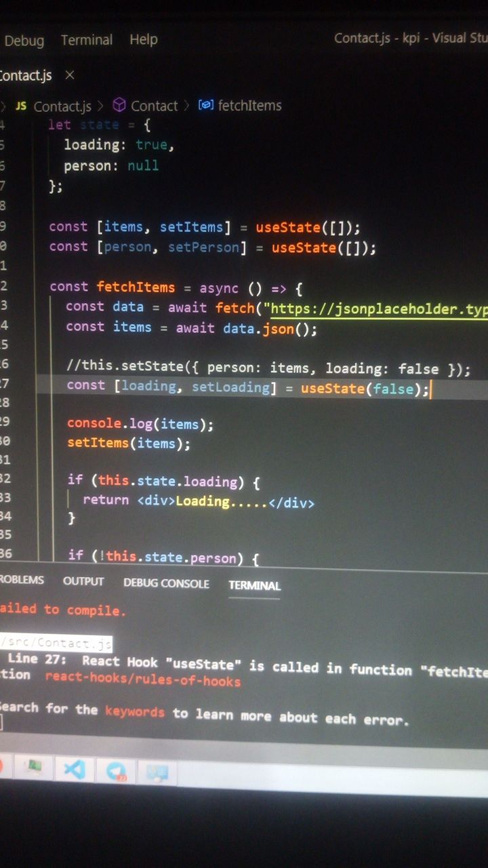The height and width of the screenshot is (868, 488).
Task: Click the 'console.log(items);' line
Action: pos(140,425)
